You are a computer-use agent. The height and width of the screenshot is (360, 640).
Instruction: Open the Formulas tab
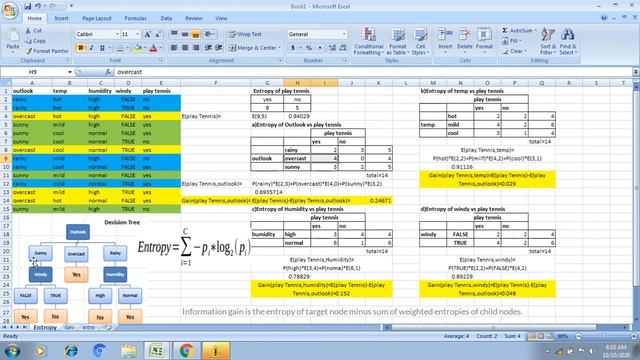coord(136,18)
